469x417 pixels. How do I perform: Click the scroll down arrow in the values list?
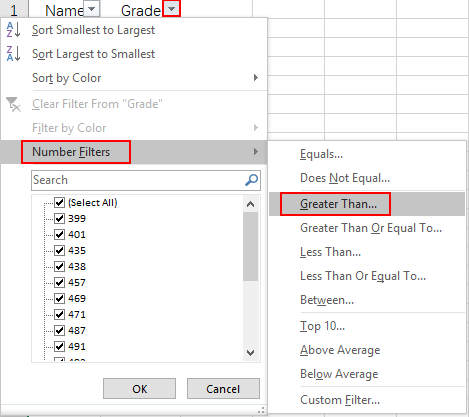(250, 353)
